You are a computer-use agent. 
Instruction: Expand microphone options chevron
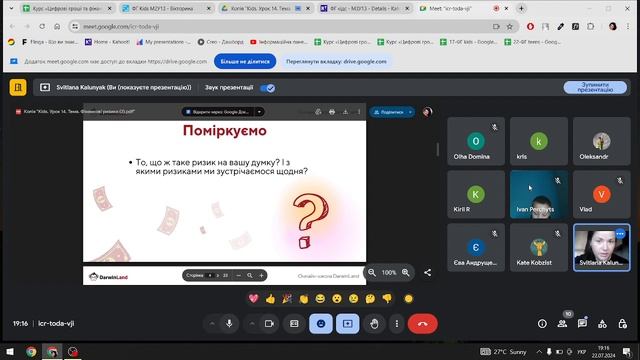pyautogui.click(x=212, y=324)
